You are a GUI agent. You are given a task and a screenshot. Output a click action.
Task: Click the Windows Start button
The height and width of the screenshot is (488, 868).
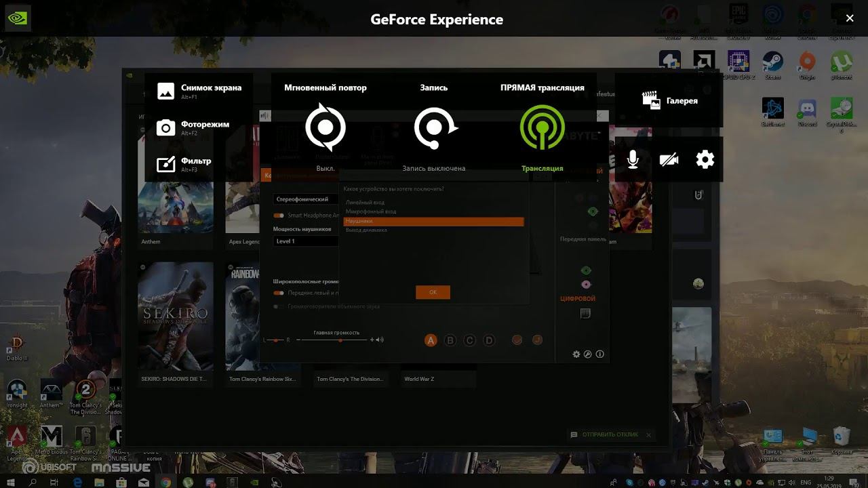click(12, 482)
